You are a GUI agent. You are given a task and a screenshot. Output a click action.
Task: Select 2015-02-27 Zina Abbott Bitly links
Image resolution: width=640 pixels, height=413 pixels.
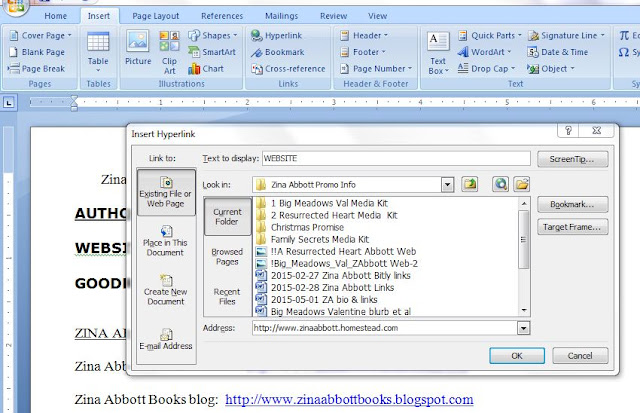[333, 275]
